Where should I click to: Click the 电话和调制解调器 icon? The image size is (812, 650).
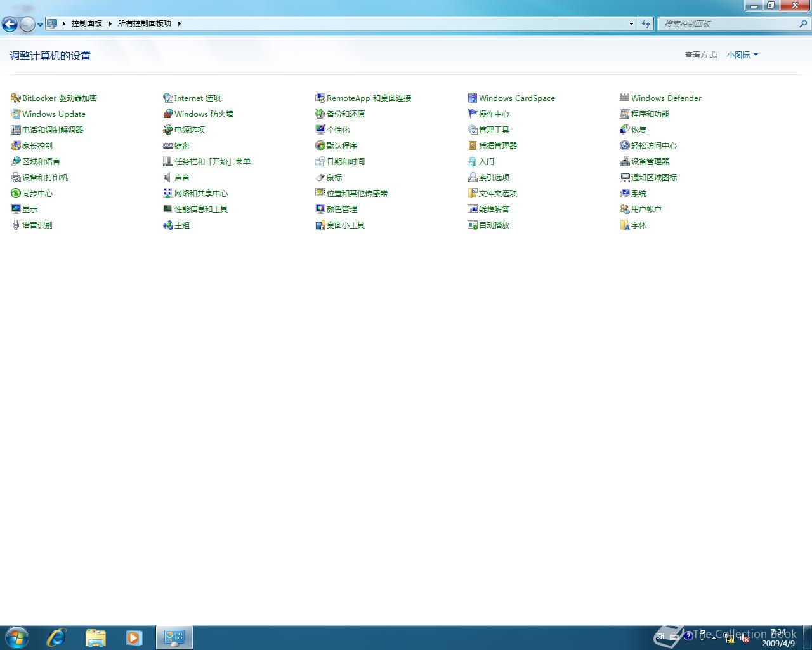click(16, 129)
